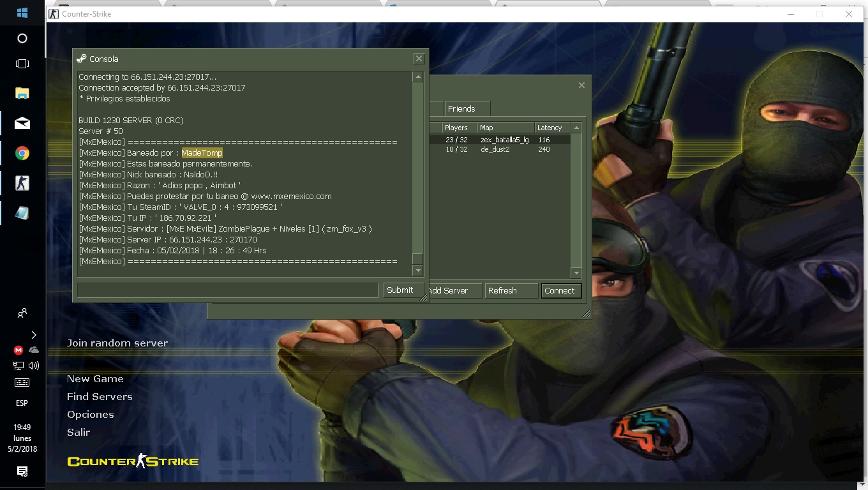This screenshot has width=868, height=490.
Task: Click the highlighted MadeTomp text
Action: pos(202,153)
